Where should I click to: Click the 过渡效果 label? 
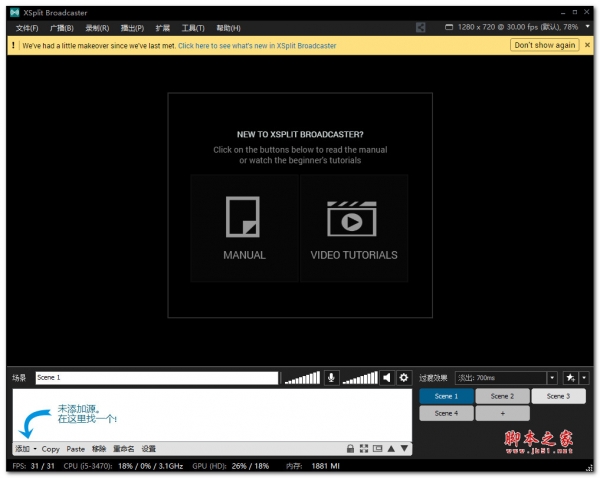tap(433, 378)
